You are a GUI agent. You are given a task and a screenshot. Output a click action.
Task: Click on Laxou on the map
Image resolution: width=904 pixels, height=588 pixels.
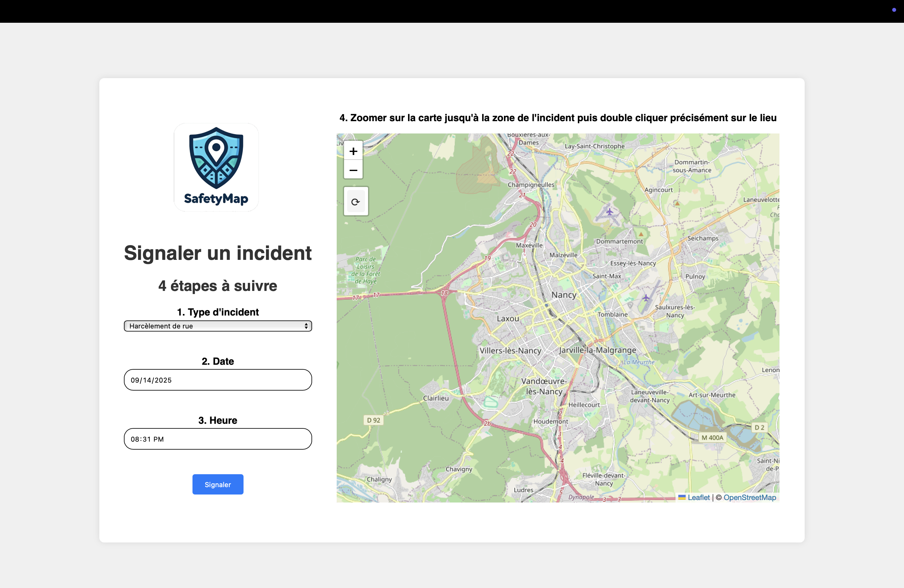[x=508, y=318]
